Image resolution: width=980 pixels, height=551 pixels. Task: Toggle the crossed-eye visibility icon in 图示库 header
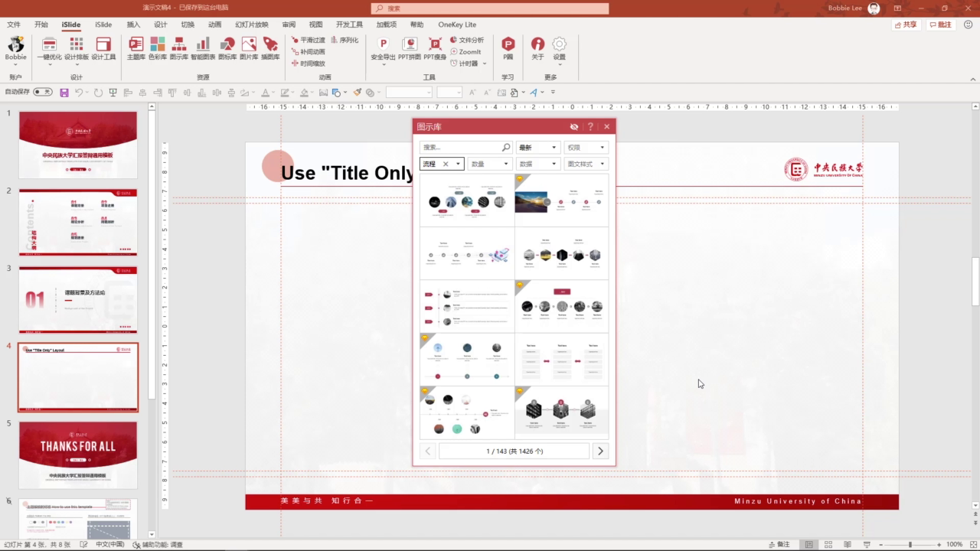(x=574, y=127)
